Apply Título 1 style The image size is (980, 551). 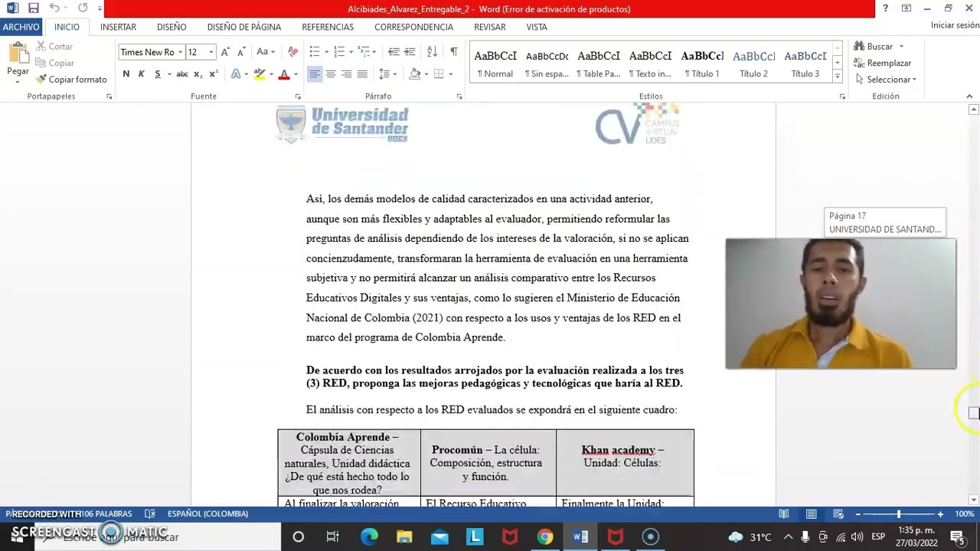pyautogui.click(x=702, y=63)
